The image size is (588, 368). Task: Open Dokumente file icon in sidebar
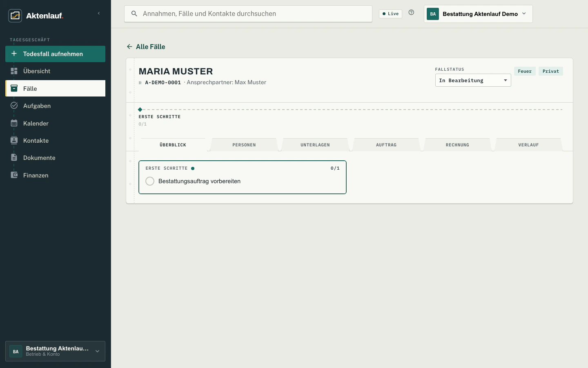point(14,157)
